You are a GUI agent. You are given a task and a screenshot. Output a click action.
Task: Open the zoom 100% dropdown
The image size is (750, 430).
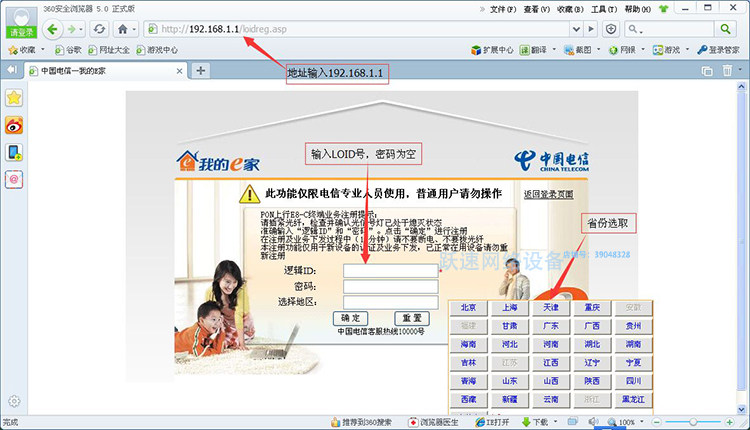642,422
